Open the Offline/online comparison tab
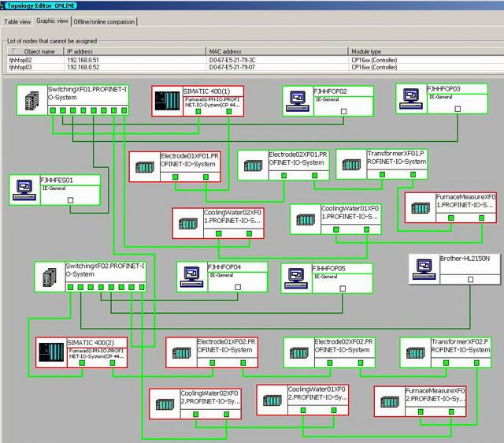The width and height of the screenshot is (504, 443). 104,21
